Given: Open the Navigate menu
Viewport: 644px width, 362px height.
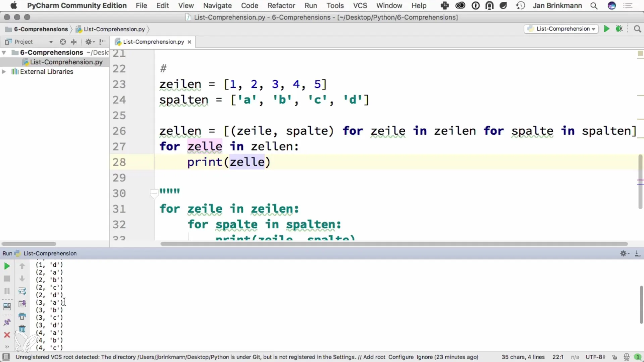Looking at the screenshot, I should [217, 5].
